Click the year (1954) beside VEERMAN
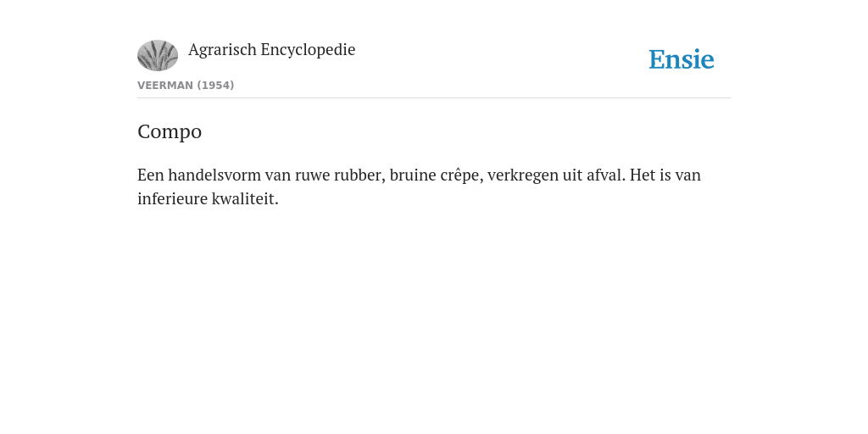The width and height of the screenshot is (868, 434). (x=215, y=86)
